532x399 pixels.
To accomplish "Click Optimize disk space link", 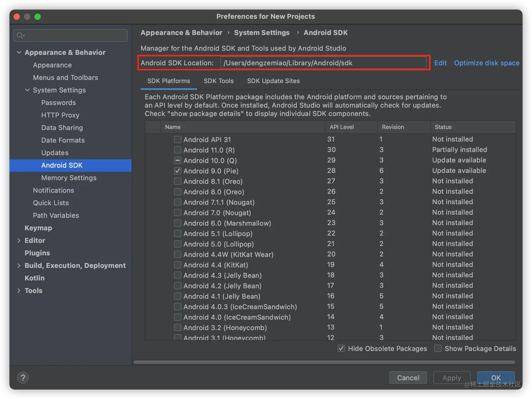I will pos(487,63).
